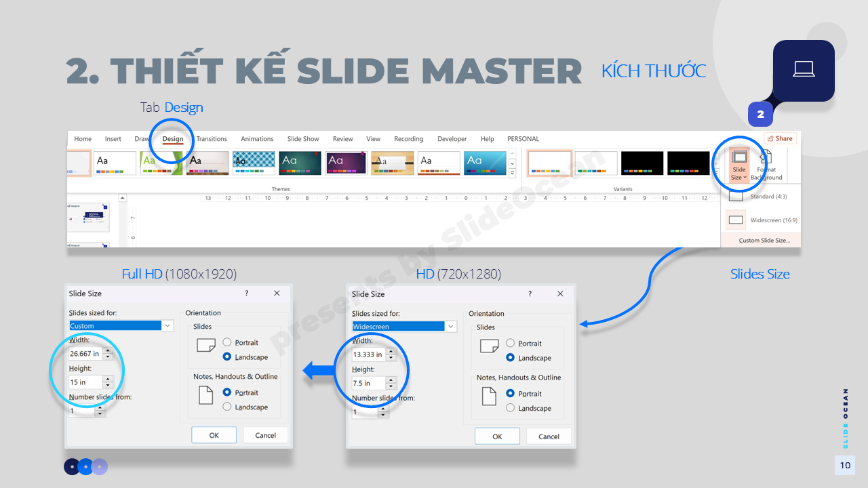Select the dark teal Aa theme
This screenshot has height=488, width=868.
coord(300,163)
